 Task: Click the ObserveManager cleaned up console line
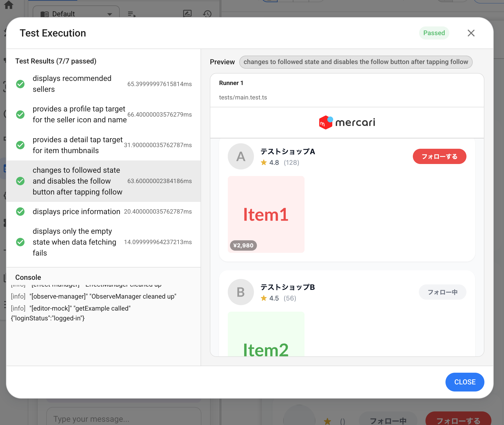(x=94, y=296)
